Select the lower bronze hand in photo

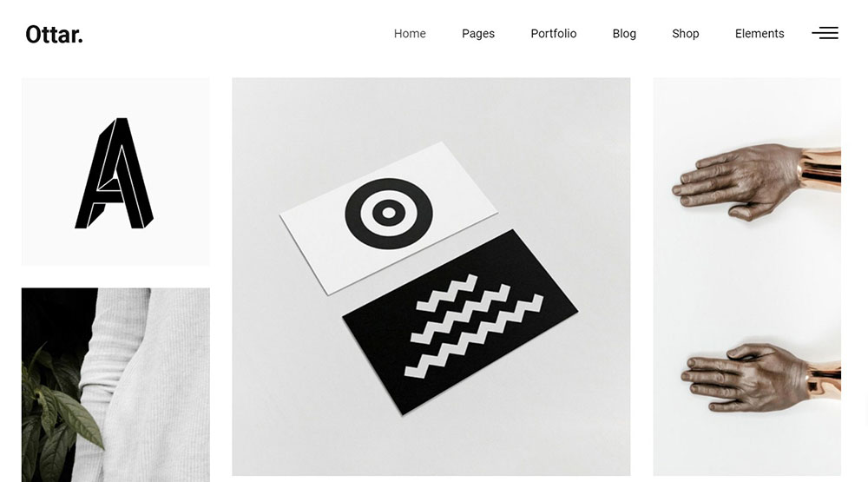tap(760, 378)
